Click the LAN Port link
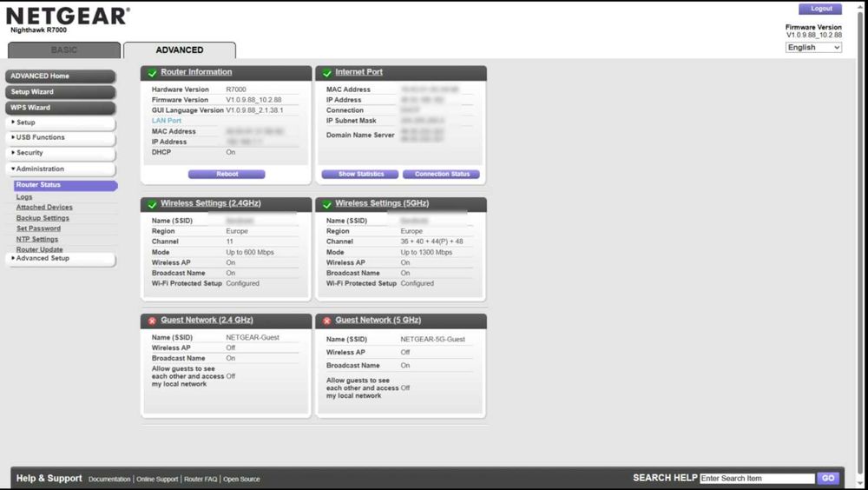Image resolution: width=868 pixels, height=490 pixels. [x=167, y=121]
